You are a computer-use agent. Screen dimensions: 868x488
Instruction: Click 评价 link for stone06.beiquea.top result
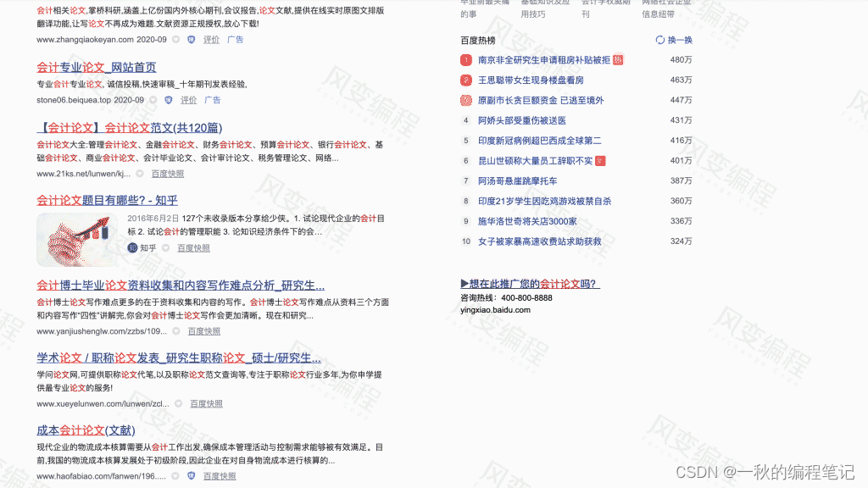pos(188,100)
